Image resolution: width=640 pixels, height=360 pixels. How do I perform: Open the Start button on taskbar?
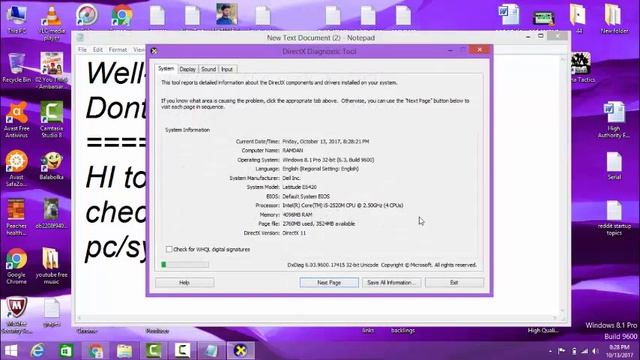point(11,351)
